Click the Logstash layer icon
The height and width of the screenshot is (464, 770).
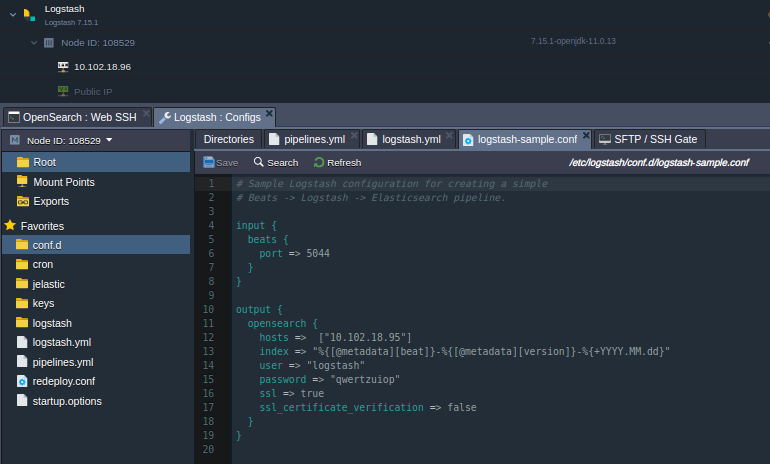(29, 15)
